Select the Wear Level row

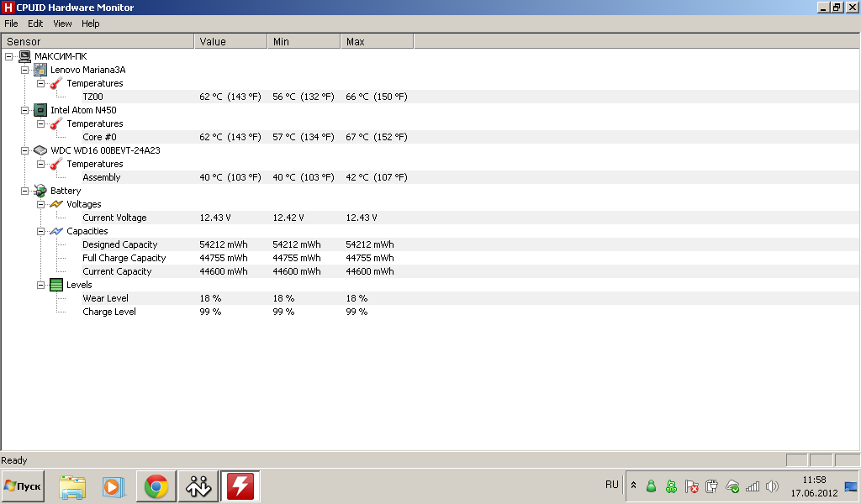click(x=105, y=298)
